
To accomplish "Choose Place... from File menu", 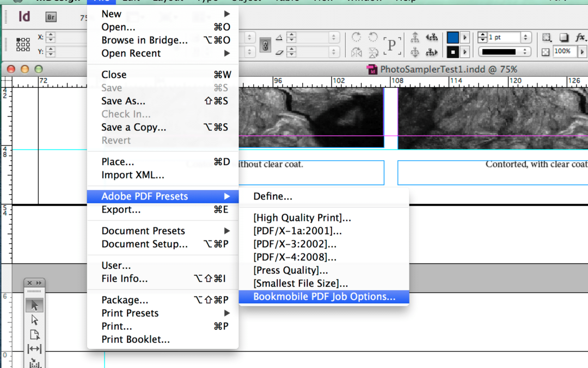I will pyautogui.click(x=163, y=162).
